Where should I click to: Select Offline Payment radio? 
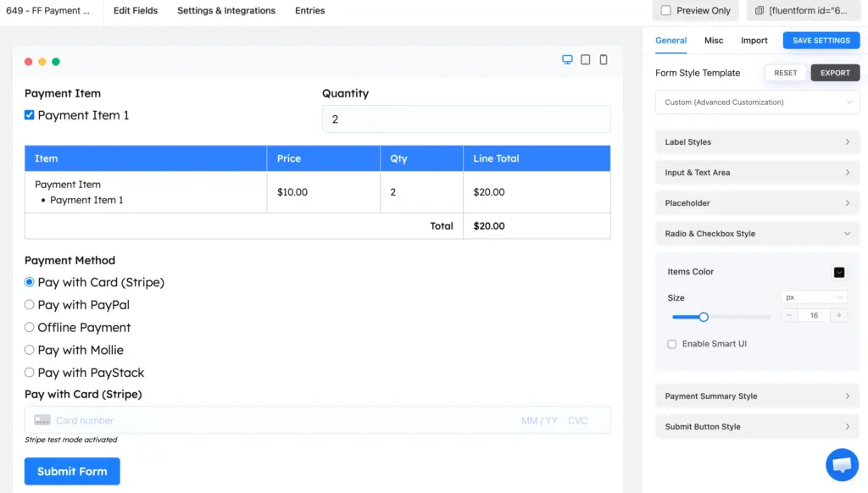pyautogui.click(x=30, y=328)
